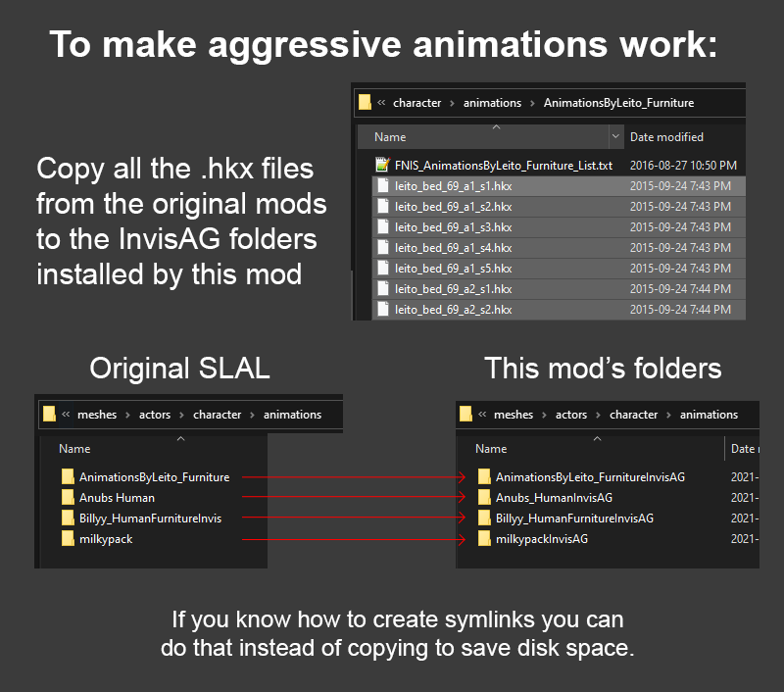The image size is (784, 692).
Task: Click the file icon beside leito_bed_69_a1_s3.hkx
Action: click(383, 227)
